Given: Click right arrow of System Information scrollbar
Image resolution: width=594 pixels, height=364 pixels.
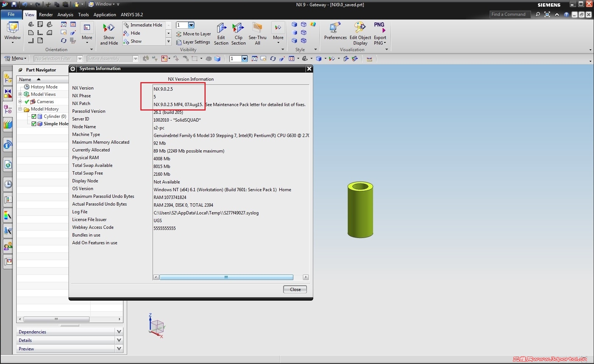Looking at the screenshot, I should pyautogui.click(x=306, y=277).
